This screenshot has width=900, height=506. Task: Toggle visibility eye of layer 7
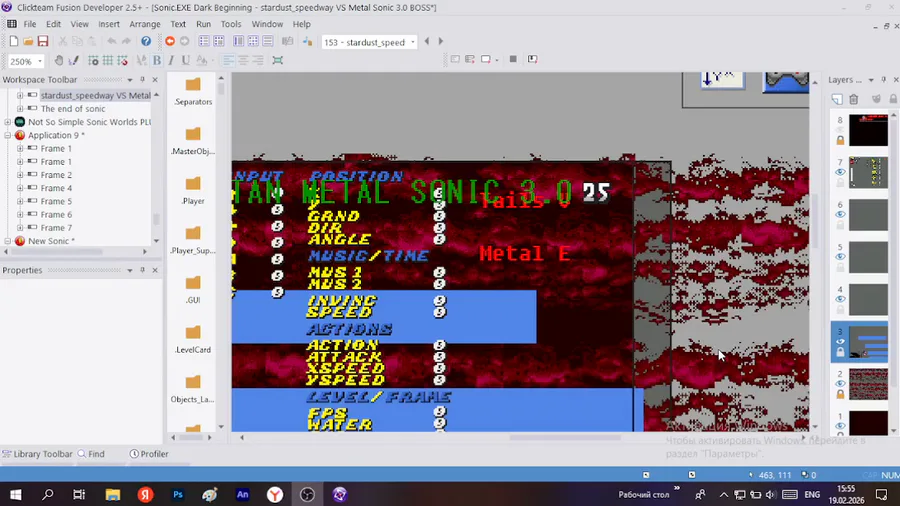point(840,172)
